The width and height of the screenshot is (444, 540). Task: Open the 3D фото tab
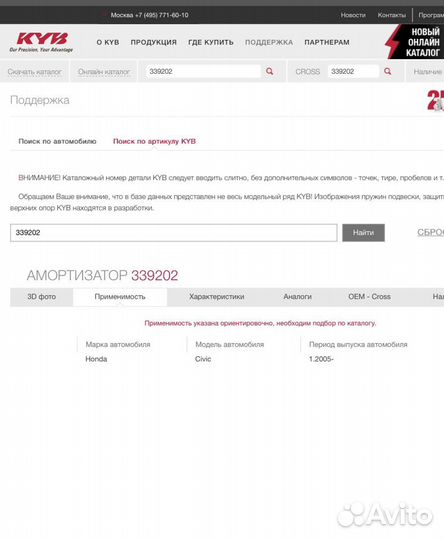coord(42,297)
